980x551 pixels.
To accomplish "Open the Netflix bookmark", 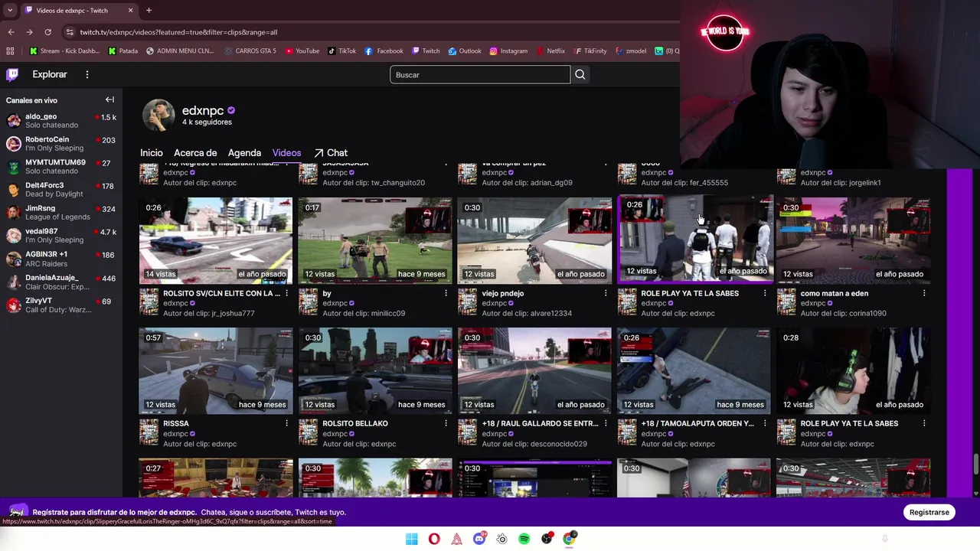I will click(x=550, y=51).
